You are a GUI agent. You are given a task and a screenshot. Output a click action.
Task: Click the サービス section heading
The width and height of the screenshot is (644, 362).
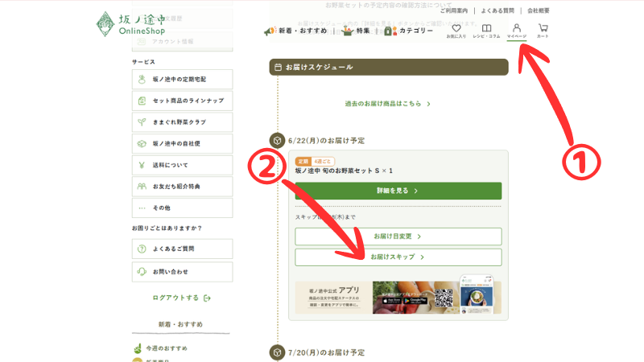143,62
